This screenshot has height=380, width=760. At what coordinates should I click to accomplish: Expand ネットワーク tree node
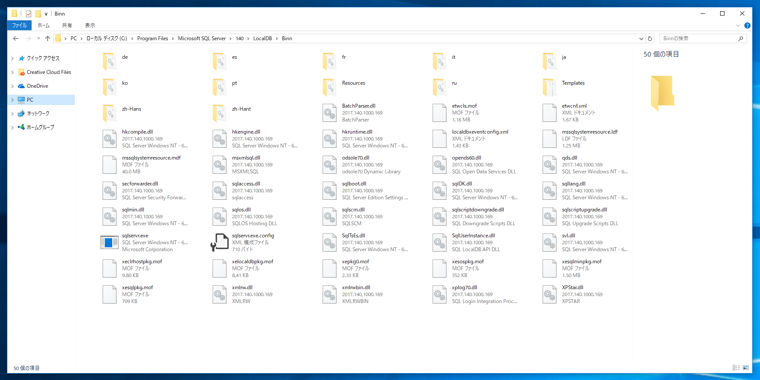[x=12, y=113]
